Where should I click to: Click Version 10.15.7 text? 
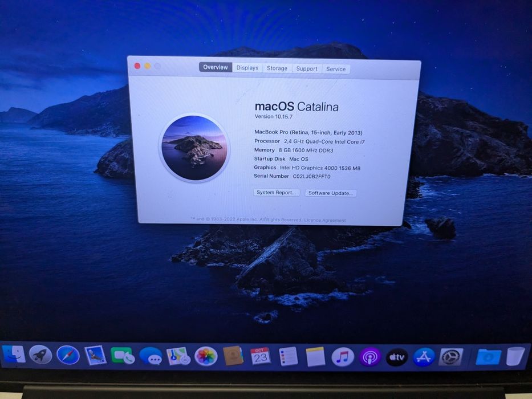click(274, 116)
